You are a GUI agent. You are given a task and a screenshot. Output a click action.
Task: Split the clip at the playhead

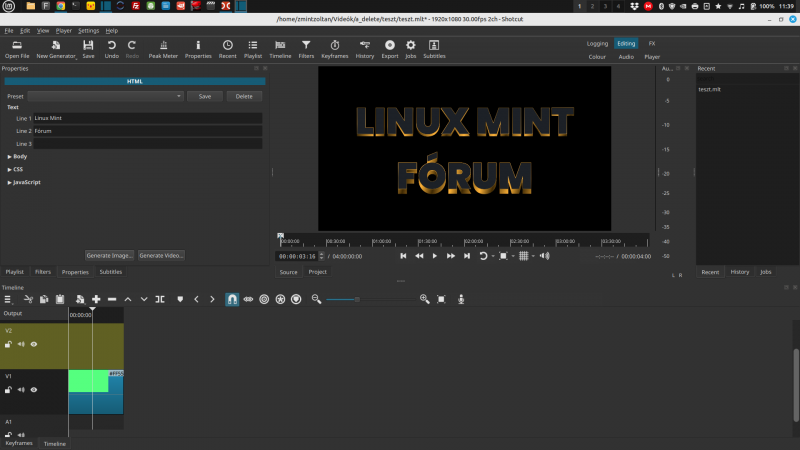point(160,299)
